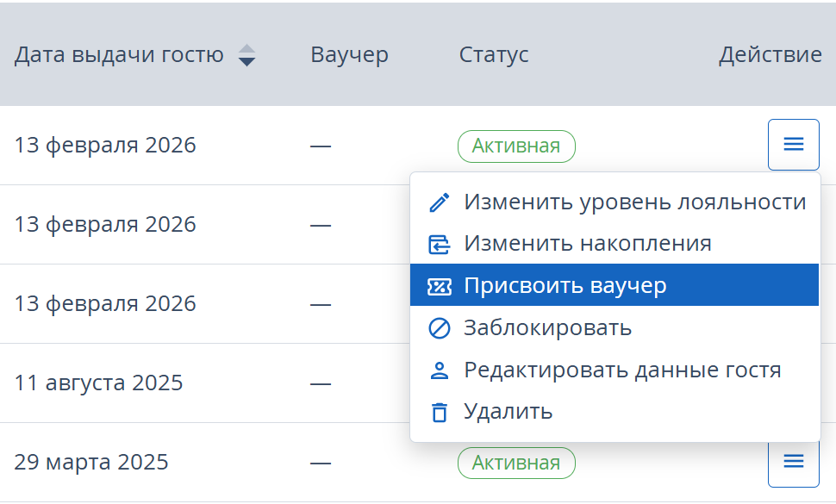
Task: Click the person icon beside Редактировать данные гостя
Action: tap(440, 370)
